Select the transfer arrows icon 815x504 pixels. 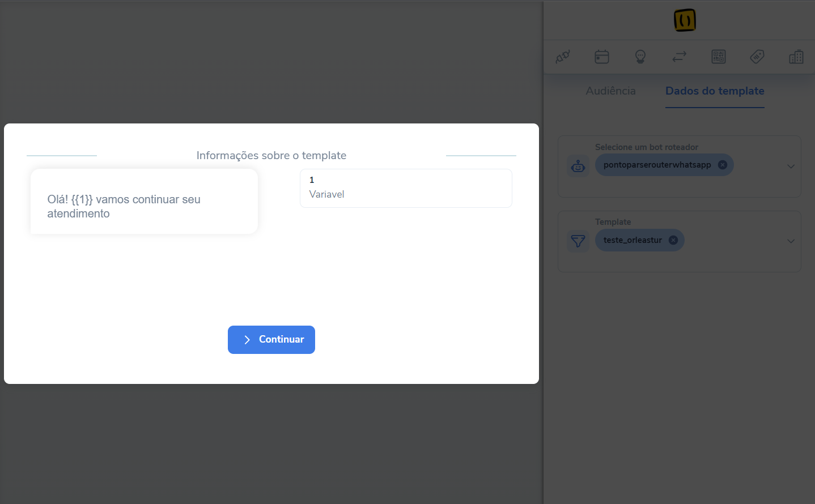678,57
